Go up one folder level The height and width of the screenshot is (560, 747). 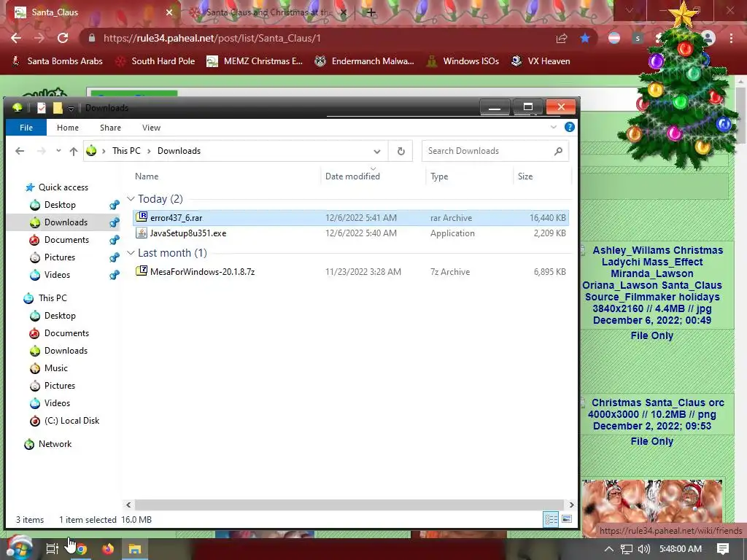[x=74, y=151]
